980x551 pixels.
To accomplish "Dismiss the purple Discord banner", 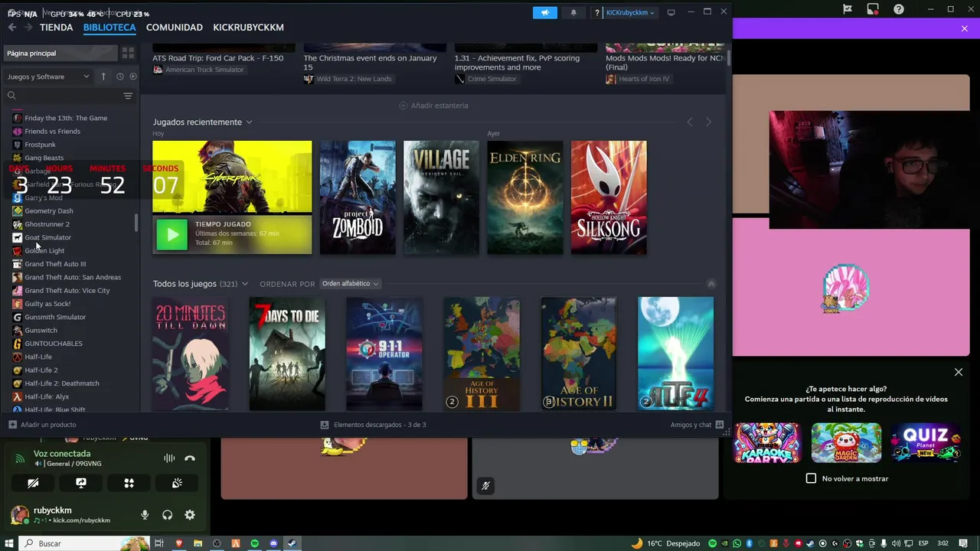I will [965, 28].
